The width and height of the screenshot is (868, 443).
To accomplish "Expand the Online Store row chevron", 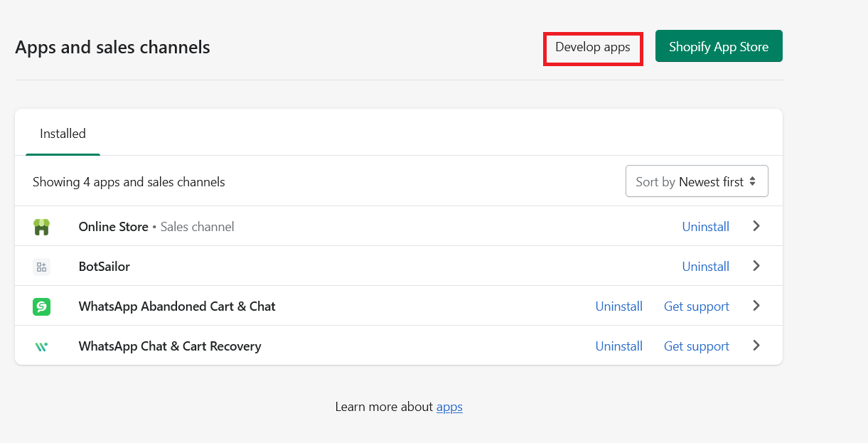I will coord(756,226).
